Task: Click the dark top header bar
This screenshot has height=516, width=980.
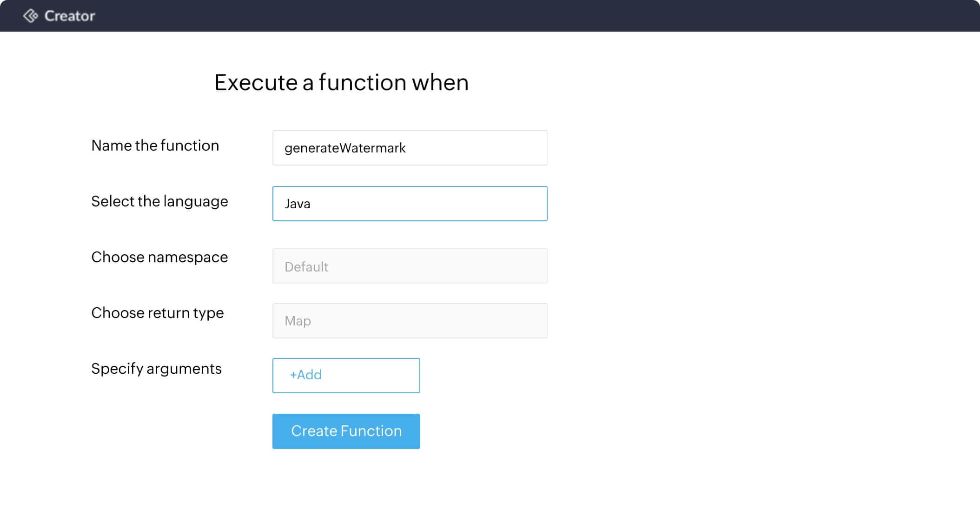Action: (511, 16)
